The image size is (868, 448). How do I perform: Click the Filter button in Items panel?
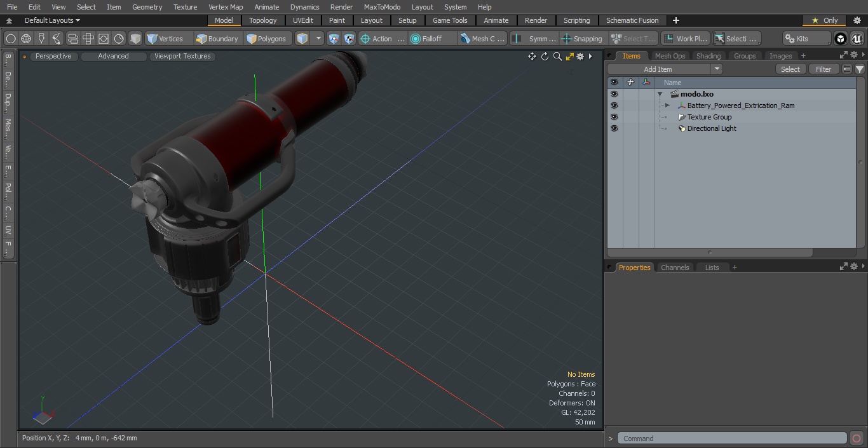pyautogui.click(x=824, y=69)
